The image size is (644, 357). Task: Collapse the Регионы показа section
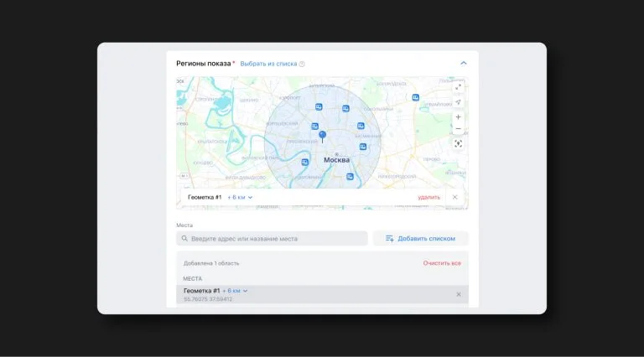point(463,63)
